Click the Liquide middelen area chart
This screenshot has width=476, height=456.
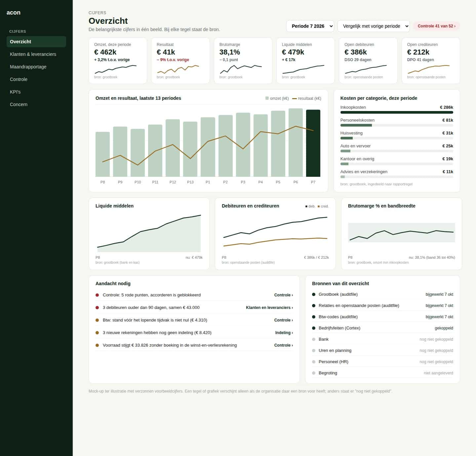point(149,233)
